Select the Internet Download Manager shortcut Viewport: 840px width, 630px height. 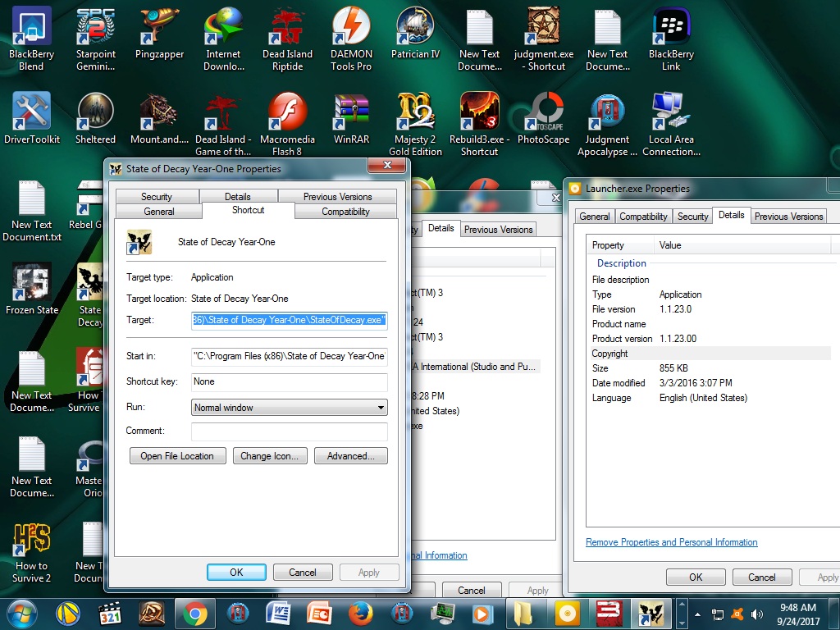click(223, 39)
